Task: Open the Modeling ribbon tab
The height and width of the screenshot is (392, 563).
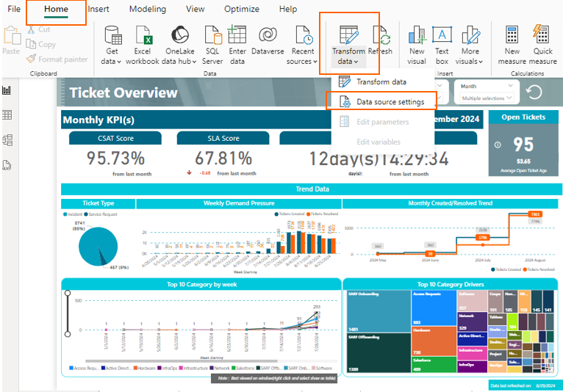Action: click(x=147, y=10)
